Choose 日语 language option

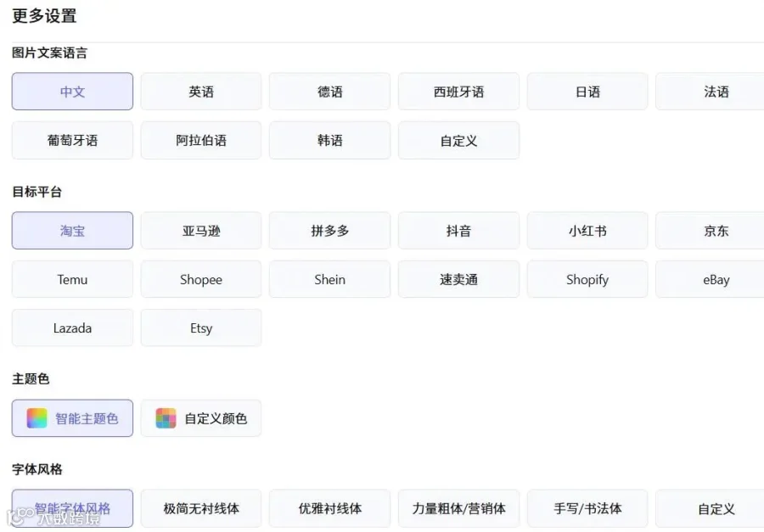587,92
